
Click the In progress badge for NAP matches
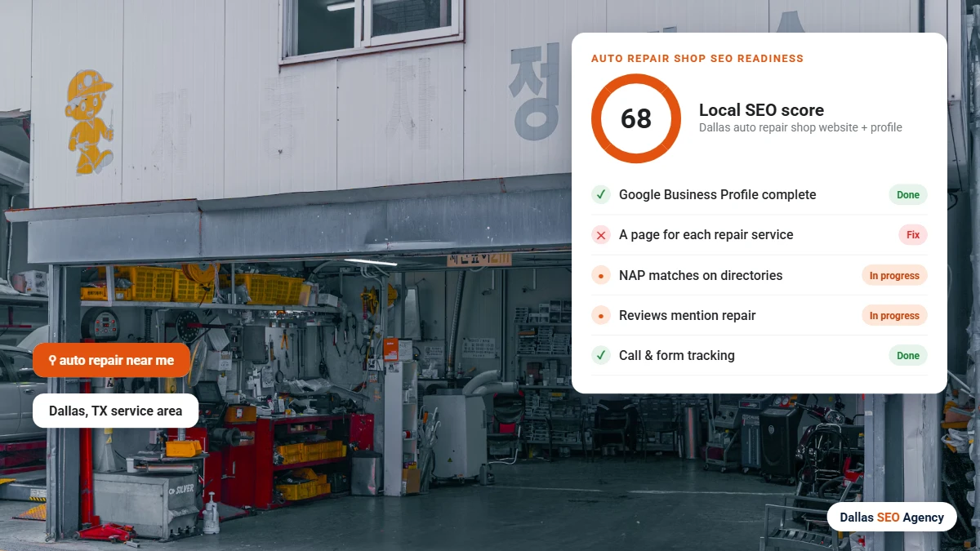pyautogui.click(x=894, y=275)
